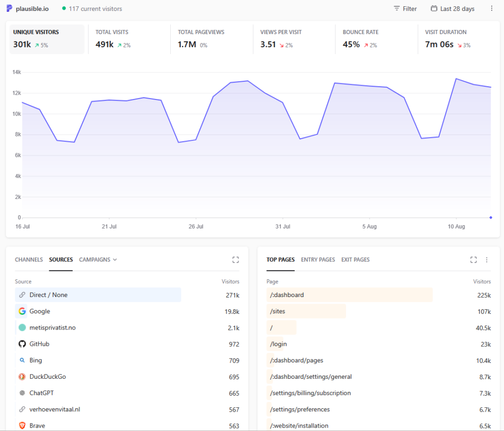This screenshot has width=504, height=431.
Task: Filter by the /settings/preferences page
Action: (300, 409)
